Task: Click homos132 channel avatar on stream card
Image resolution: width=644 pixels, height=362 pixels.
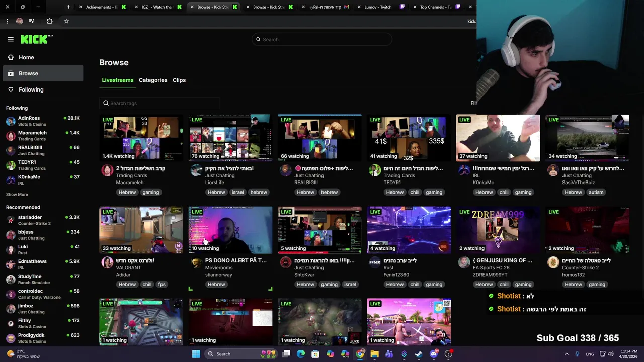Action: coord(553,262)
